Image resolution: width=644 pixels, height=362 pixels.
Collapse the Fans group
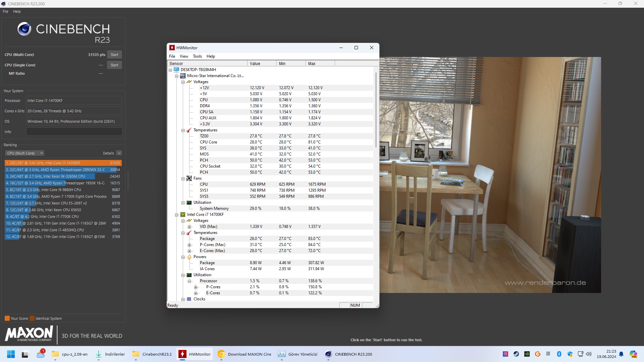pyautogui.click(x=183, y=178)
